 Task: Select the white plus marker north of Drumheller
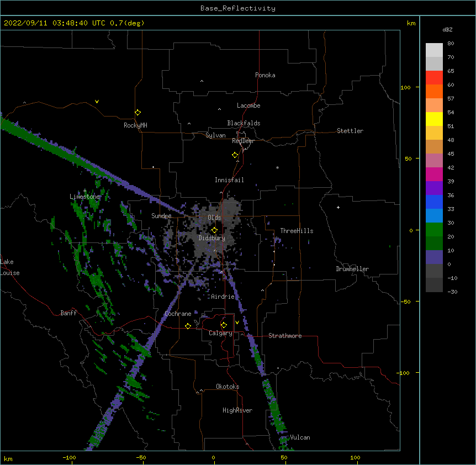coord(338,207)
